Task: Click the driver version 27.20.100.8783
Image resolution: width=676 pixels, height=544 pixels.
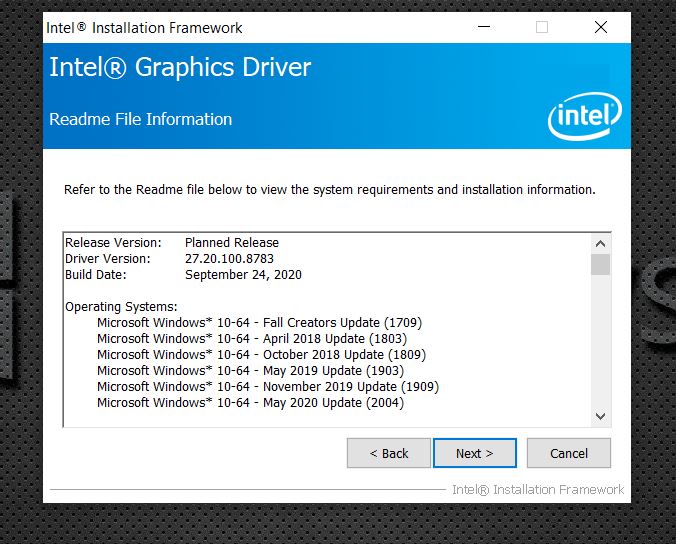Action: [229, 259]
